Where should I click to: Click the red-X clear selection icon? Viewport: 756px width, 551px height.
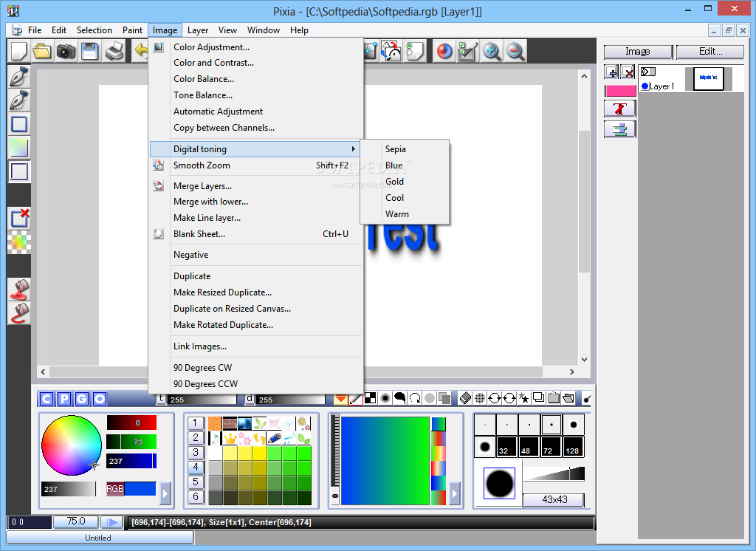tap(18, 219)
